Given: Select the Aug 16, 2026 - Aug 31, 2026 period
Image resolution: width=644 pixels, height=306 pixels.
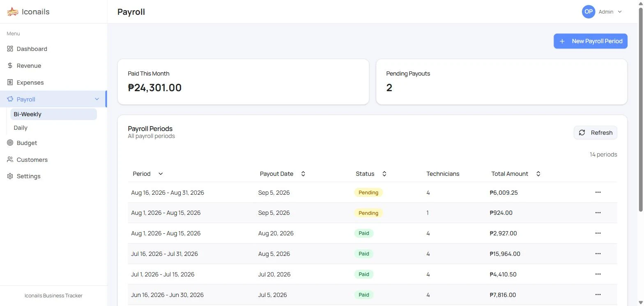Looking at the screenshot, I should coord(168,193).
